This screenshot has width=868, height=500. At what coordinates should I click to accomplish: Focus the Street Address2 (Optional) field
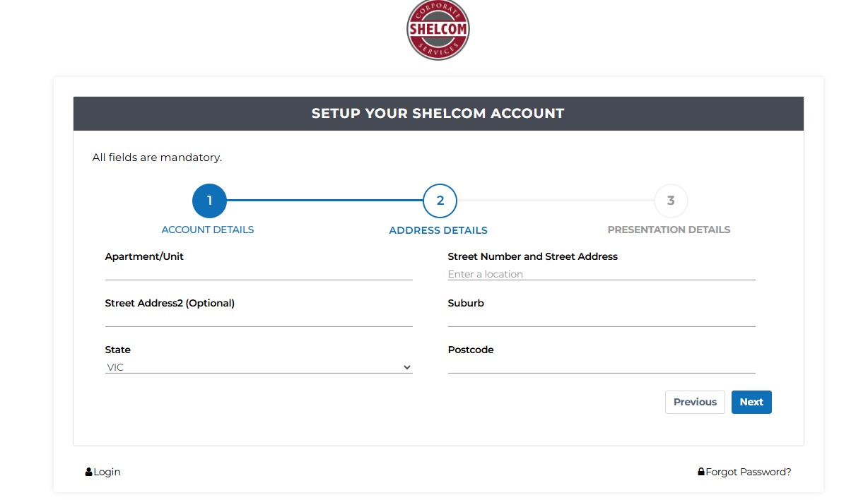coord(259,319)
